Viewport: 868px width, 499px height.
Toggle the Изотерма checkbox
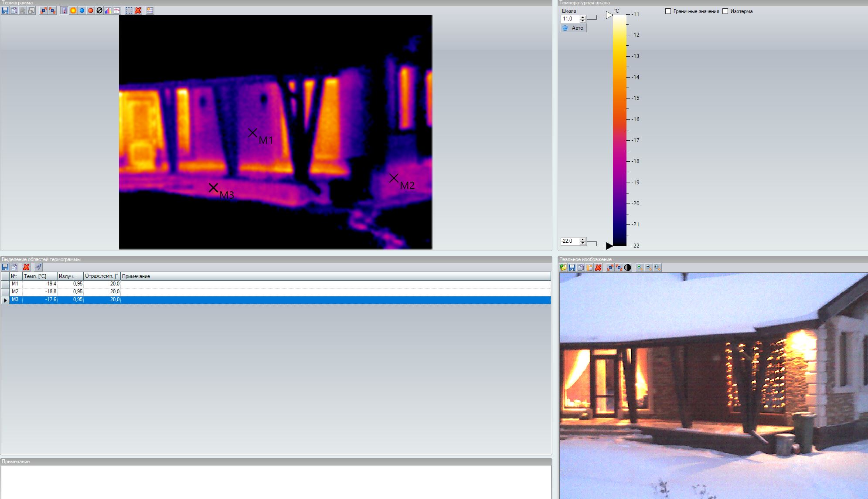725,11
